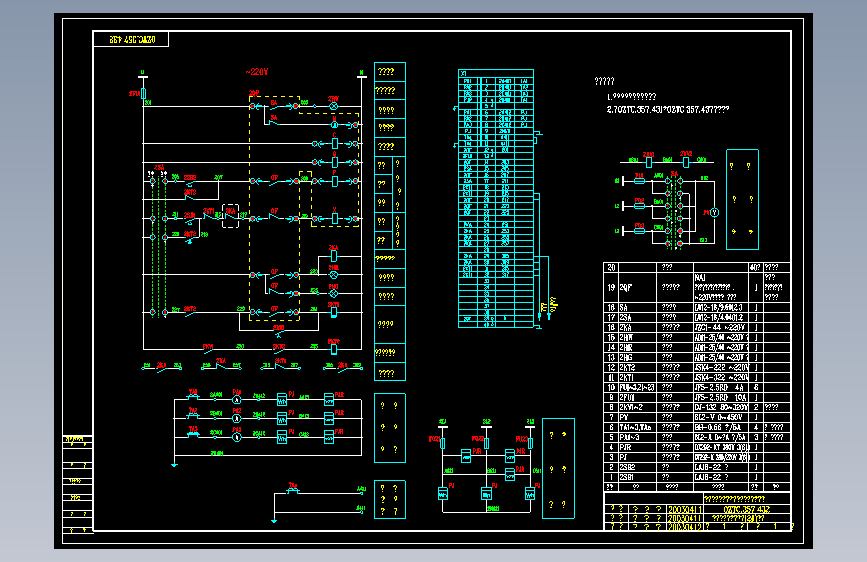Click the JFS-2.5RD 10A model cell

pyautogui.click(x=720, y=397)
